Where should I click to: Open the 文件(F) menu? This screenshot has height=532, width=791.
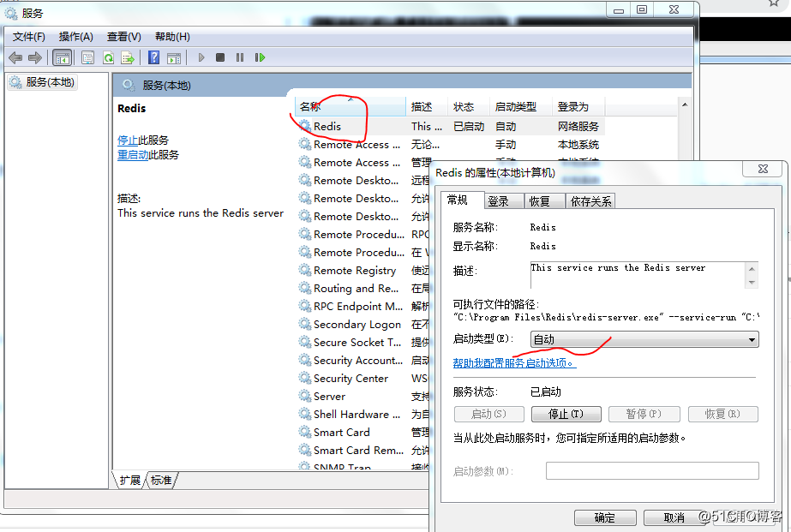pos(29,37)
